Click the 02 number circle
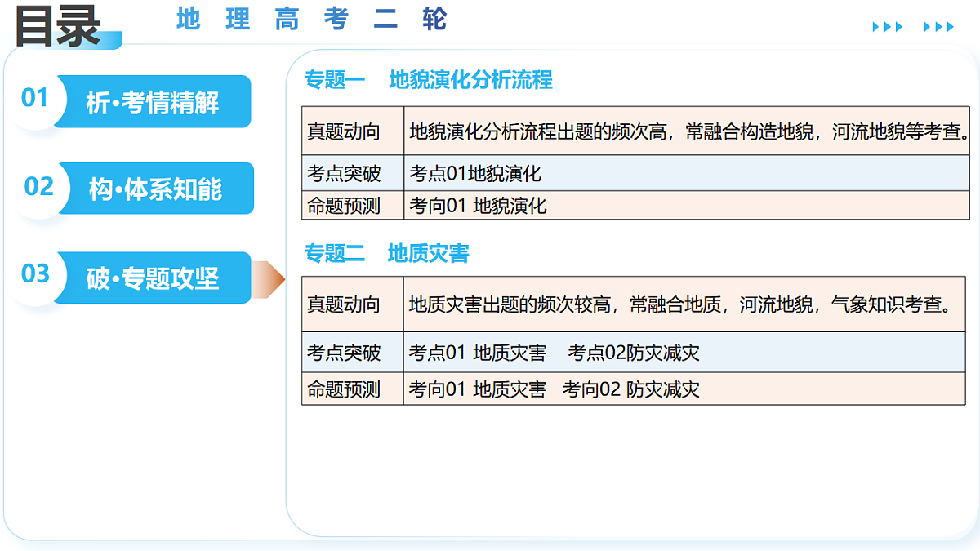The width and height of the screenshot is (980, 551). (38, 187)
